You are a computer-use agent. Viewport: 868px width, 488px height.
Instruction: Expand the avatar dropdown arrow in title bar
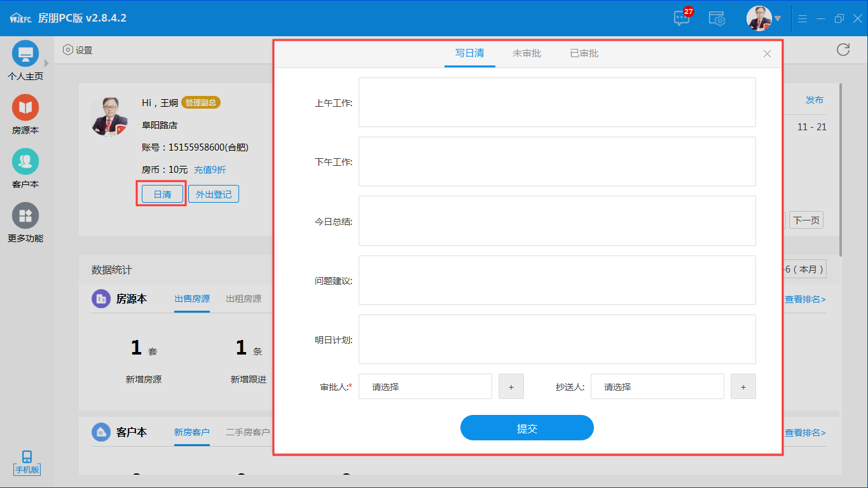[778, 18]
